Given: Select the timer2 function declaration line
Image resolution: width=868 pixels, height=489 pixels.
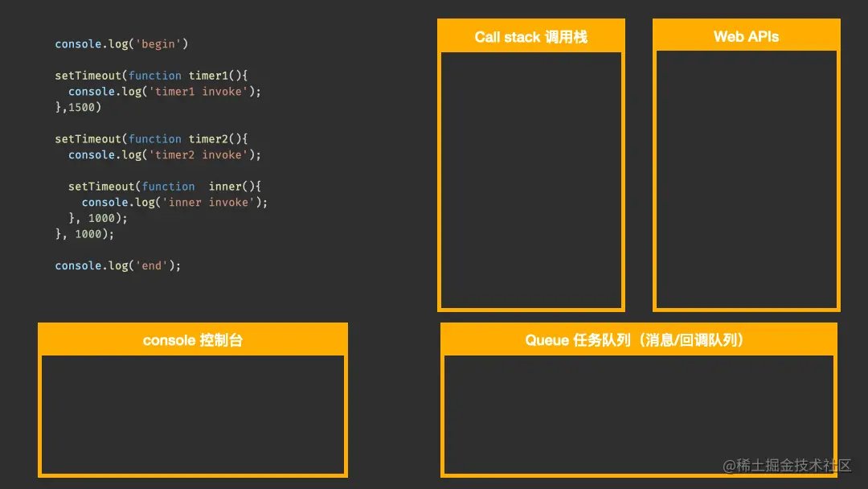Looking at the screenshot, I should point(149,138).
